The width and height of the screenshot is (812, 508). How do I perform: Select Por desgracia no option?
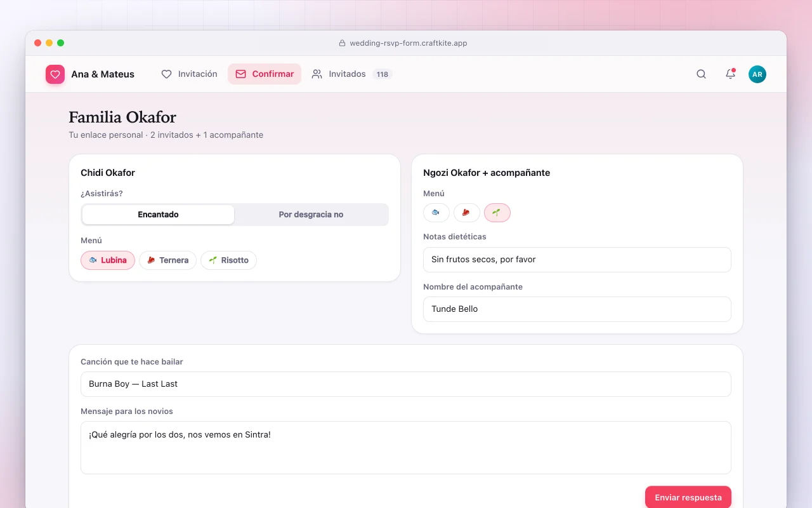[311, 215]
